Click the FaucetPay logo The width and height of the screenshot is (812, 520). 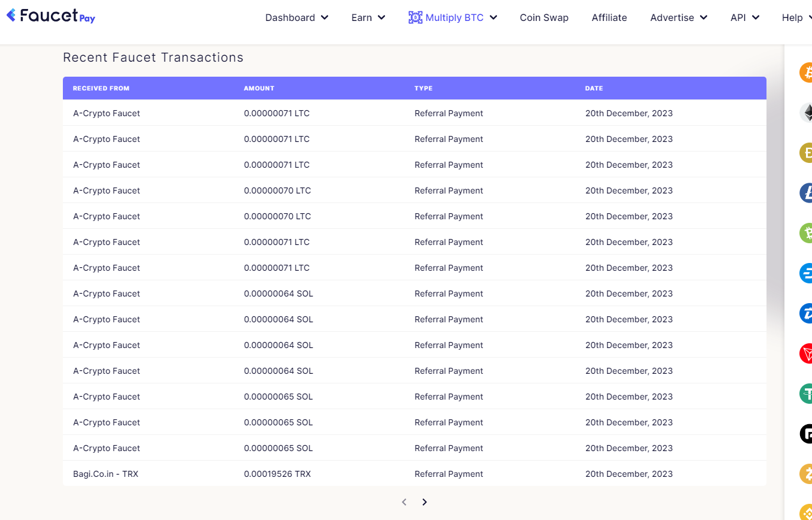tap(51, 16)
